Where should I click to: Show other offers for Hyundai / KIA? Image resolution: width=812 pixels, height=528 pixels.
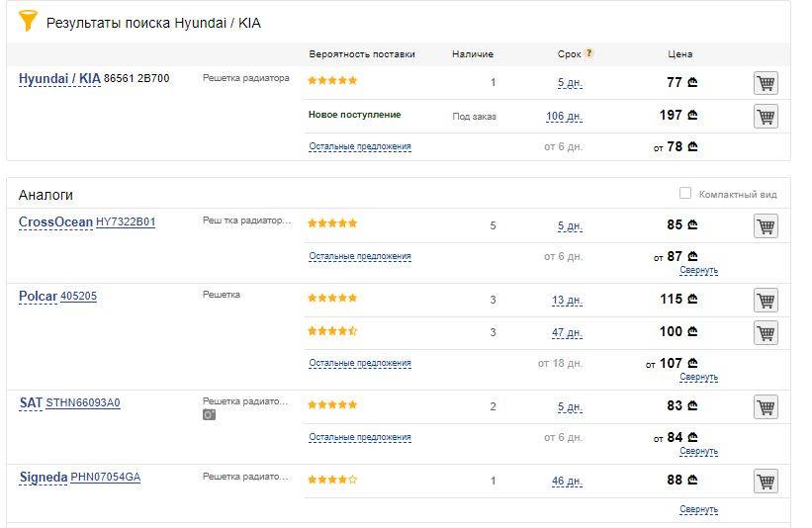pyautogui.click(x=360, y=146)
